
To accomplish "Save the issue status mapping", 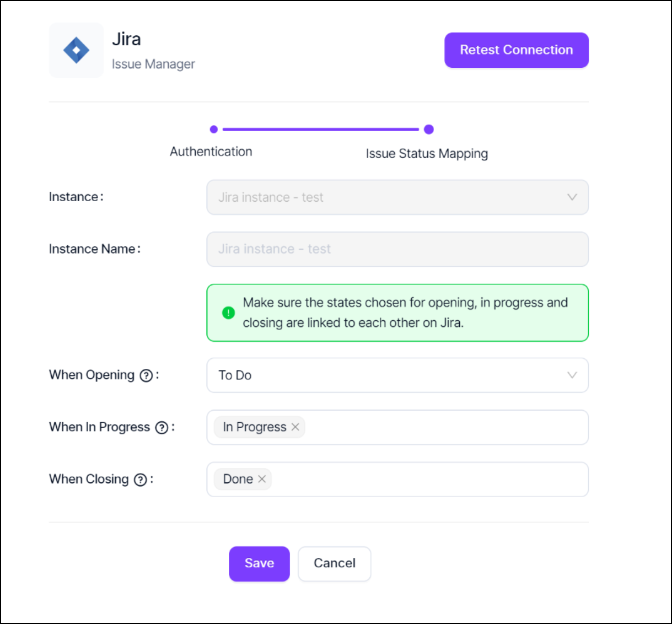I will [x=259, y=563].
